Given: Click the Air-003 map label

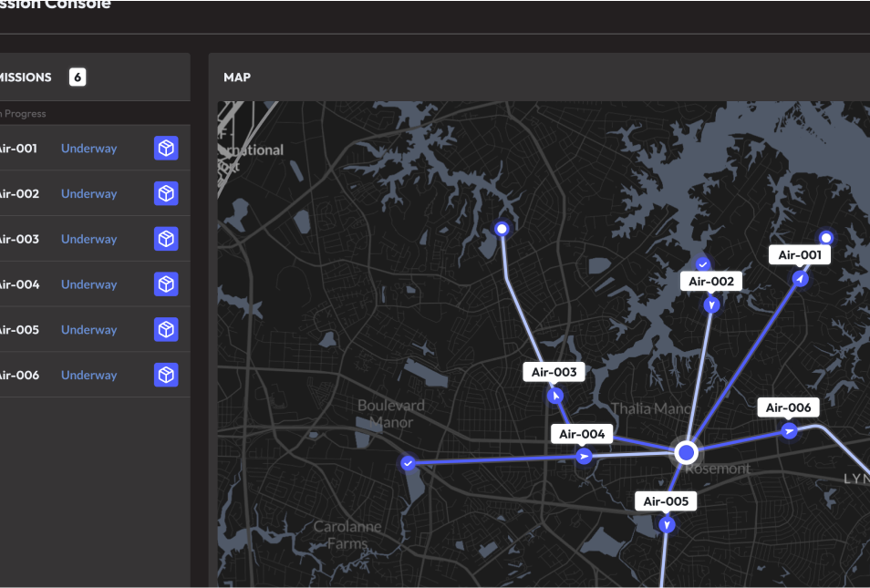Looking at the screenshot, I should point(554,372).
